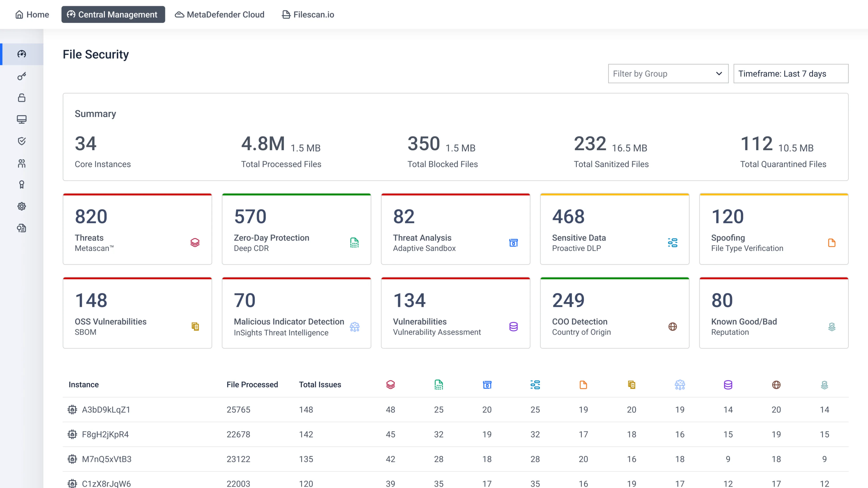Image resolution: width=868 pixels, height=488 pixels.
Task: Open instance A3bD9kLqZ1 row
Action: pos(106,409)
